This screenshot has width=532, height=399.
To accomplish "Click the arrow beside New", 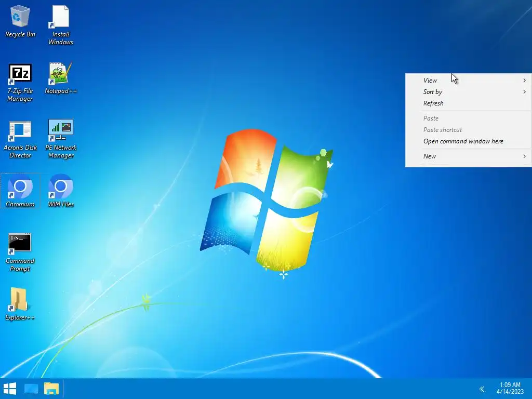I will tap(525, 156).
